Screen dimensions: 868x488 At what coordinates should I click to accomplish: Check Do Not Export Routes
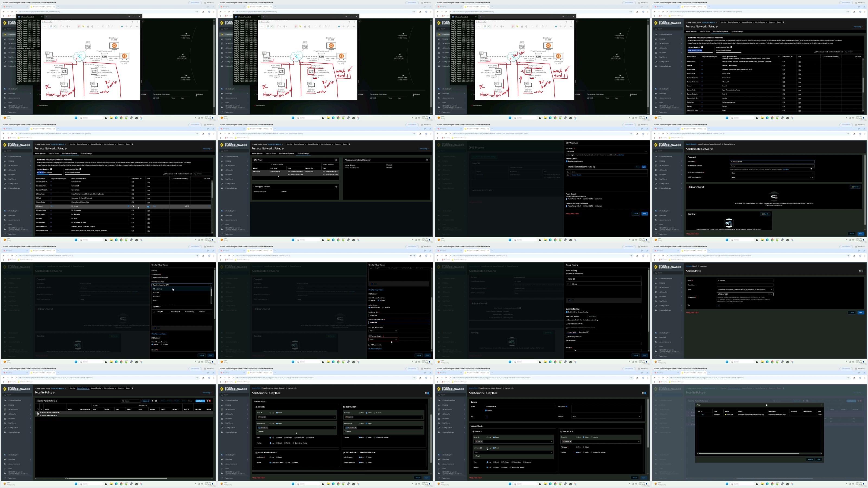click(x=567, y=337)
